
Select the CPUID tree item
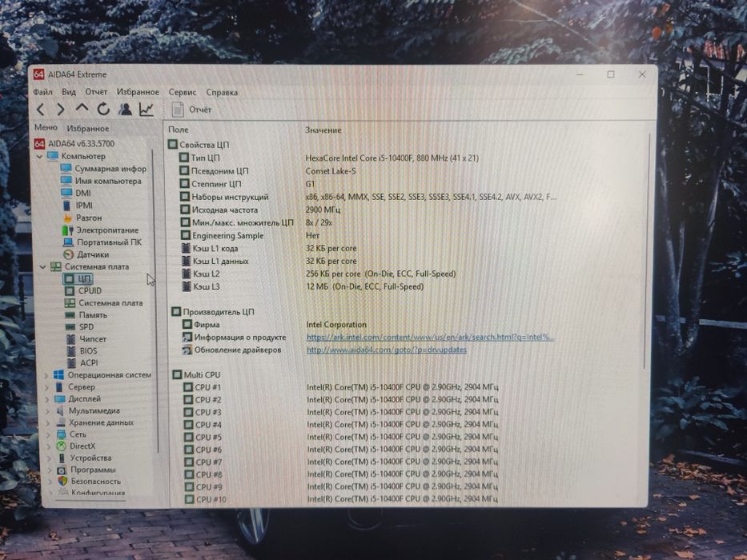[83, 290]
